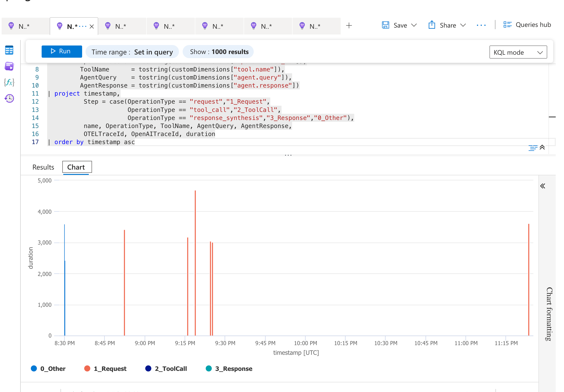Viewport: 564px width, 392px height.
Task: Add a new query tab with plus
Action: click(x=349, y=25)
